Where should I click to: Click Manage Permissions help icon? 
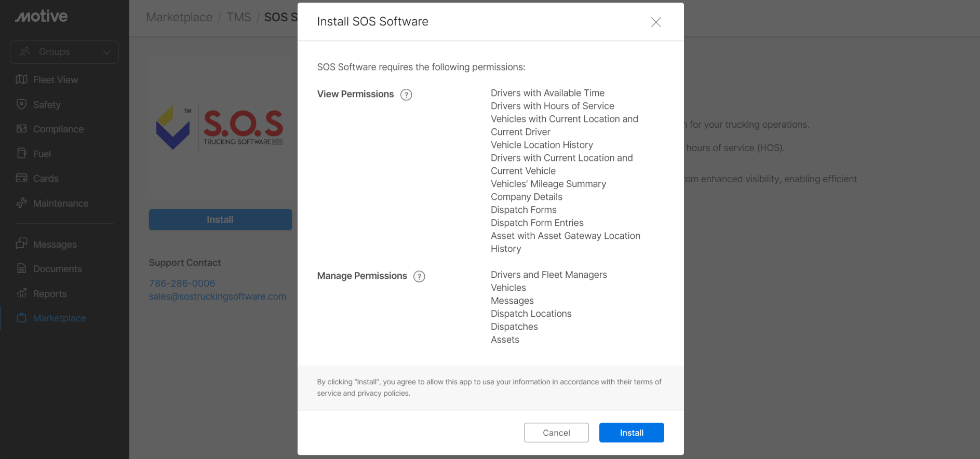click(x=419, y=276)
